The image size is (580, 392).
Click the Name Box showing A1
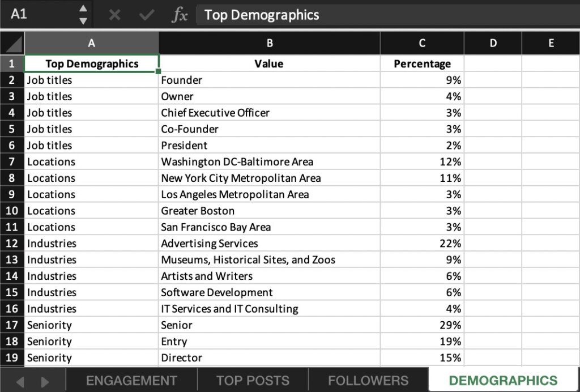pyautogui.click(x=34, y=15)
